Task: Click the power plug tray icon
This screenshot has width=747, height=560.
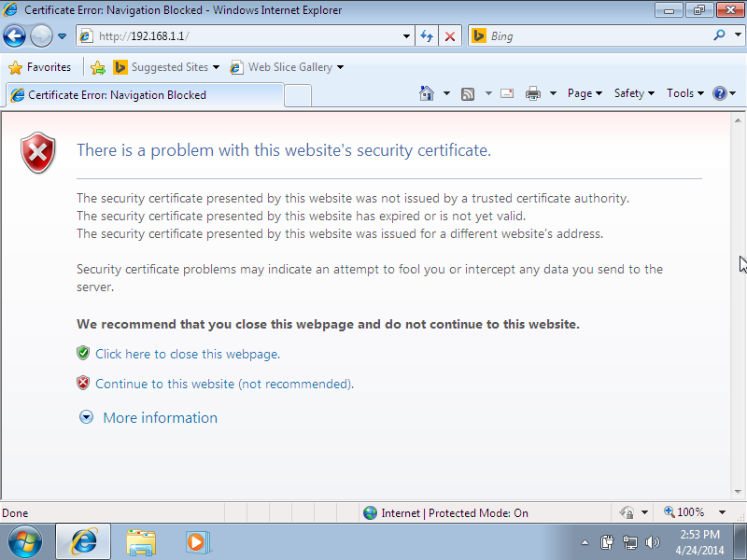Action: tap(607, 542)
